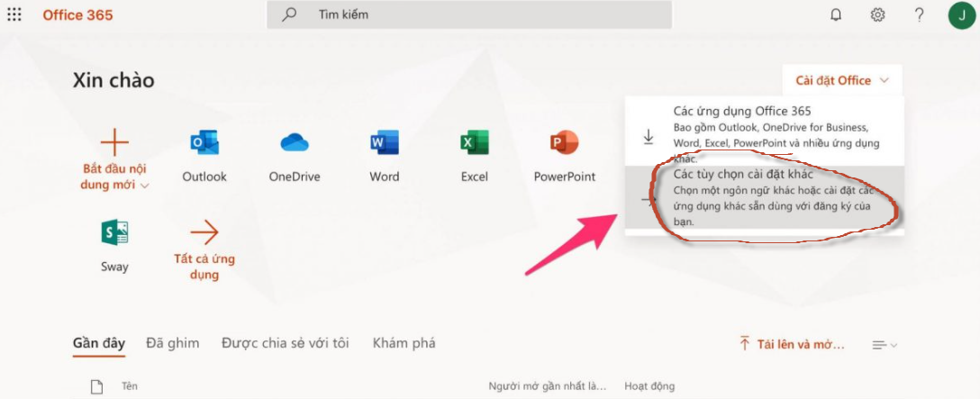Open the settings gear icon
This screenshot has height=399, width=980.
pyautogui.click(x=877, y=14)
